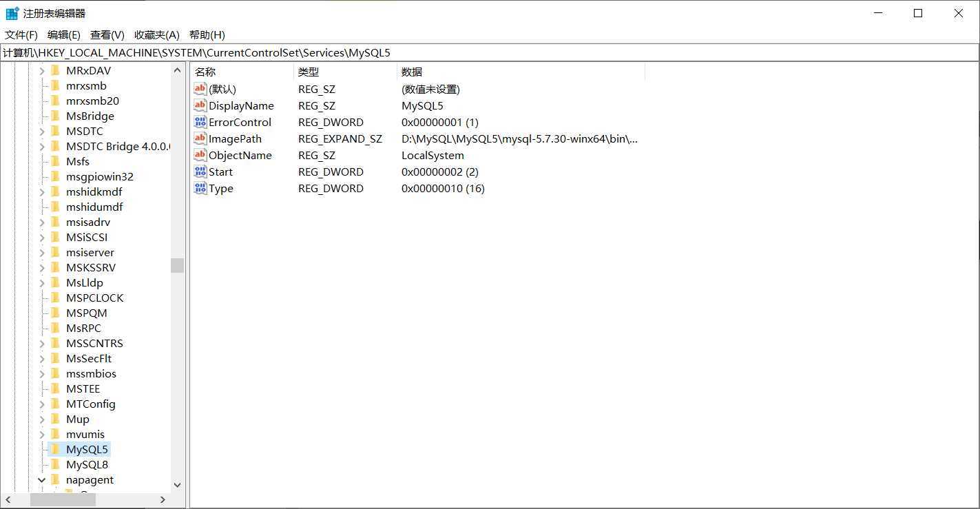Open the 编辑(E) menu
The image size is (980, 509).
point(64,34)
